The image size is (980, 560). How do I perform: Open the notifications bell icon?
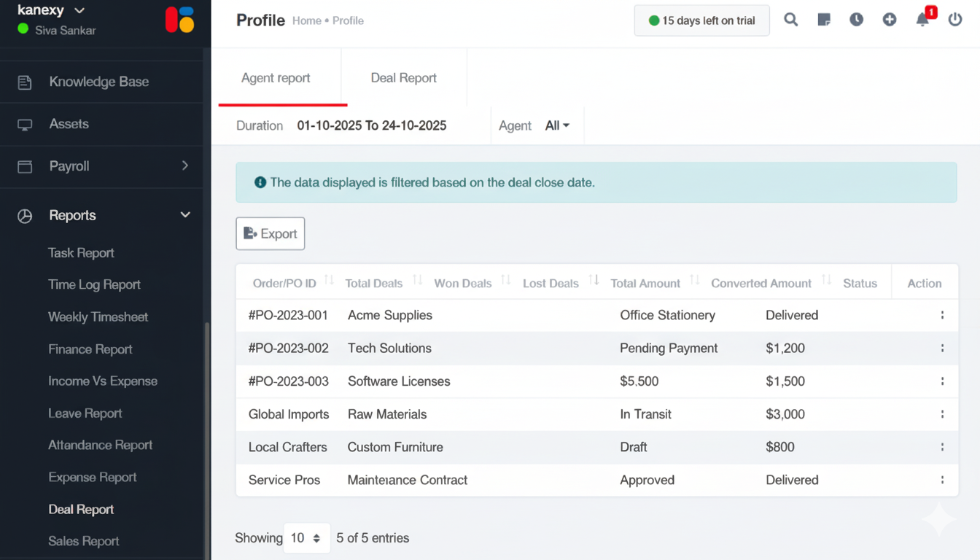[922, 20]
